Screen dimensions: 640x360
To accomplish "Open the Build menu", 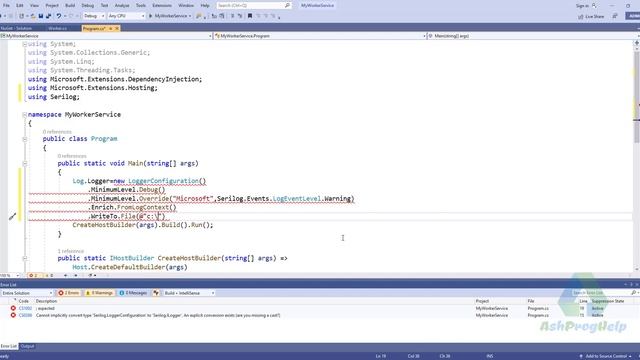I will pyautogui.click(x=70, y=6).
